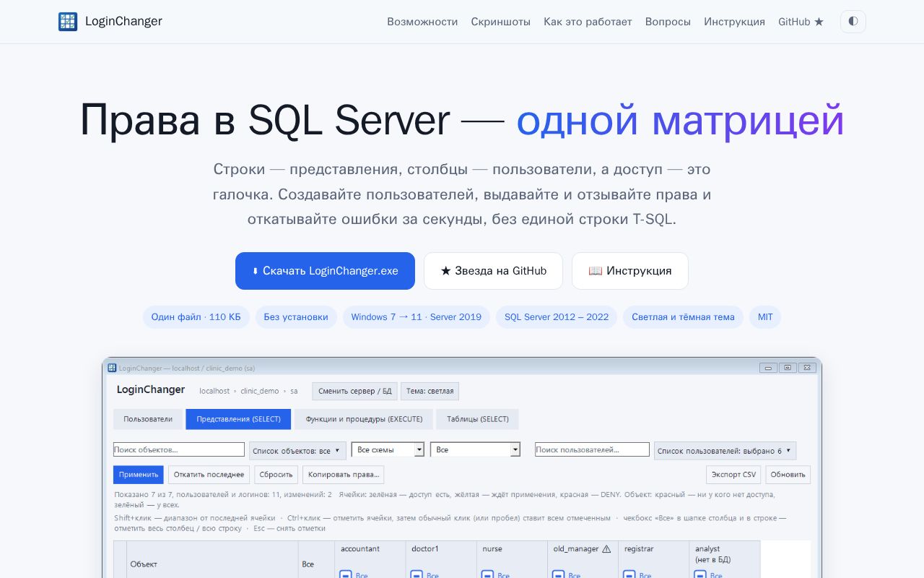
Task: Click the 'Windows 7 → 11 · Server 2019' badge
Action: (417, 317)
